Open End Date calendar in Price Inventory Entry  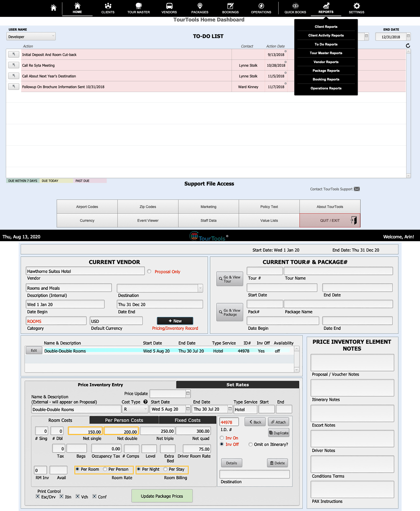(x=230, y=409)
